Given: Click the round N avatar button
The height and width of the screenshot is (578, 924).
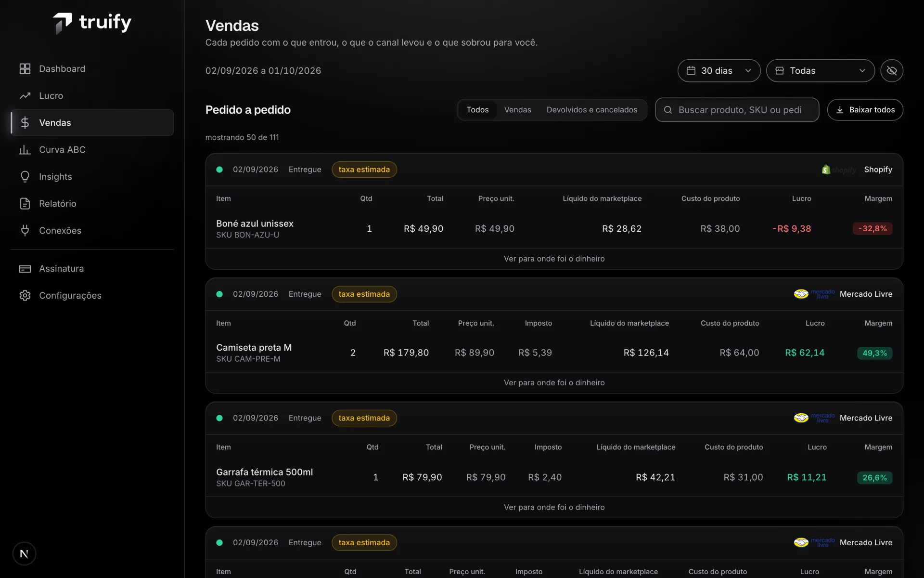Looking at the screenshot, I should (x=24, y=554).
